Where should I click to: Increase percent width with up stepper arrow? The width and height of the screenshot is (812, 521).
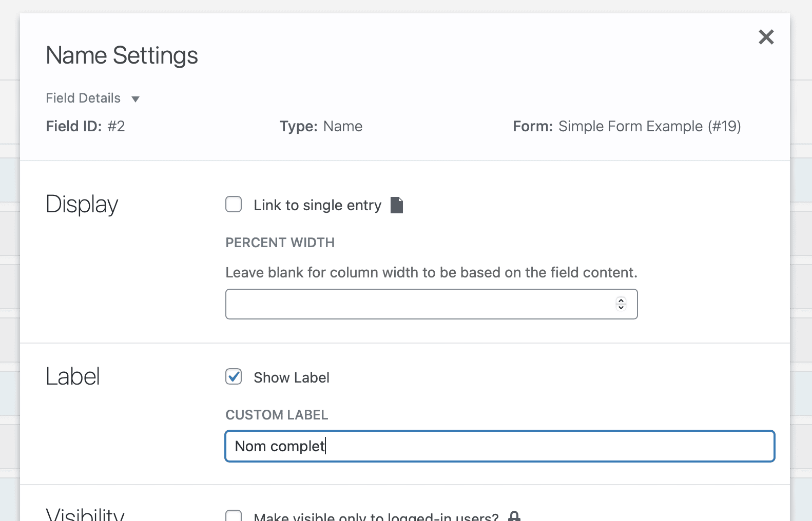pos(621,300)
